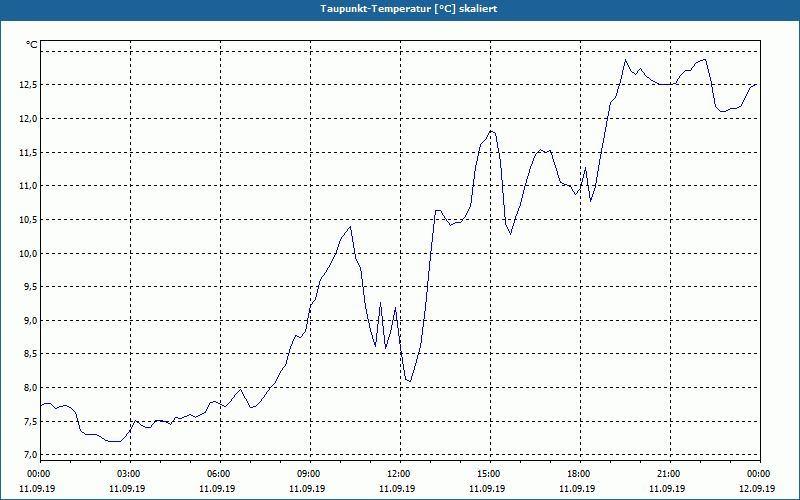The width and height of the screenshot is (800, 500).
Task: Click the 7,0 y-axis label
Action: 31,455
